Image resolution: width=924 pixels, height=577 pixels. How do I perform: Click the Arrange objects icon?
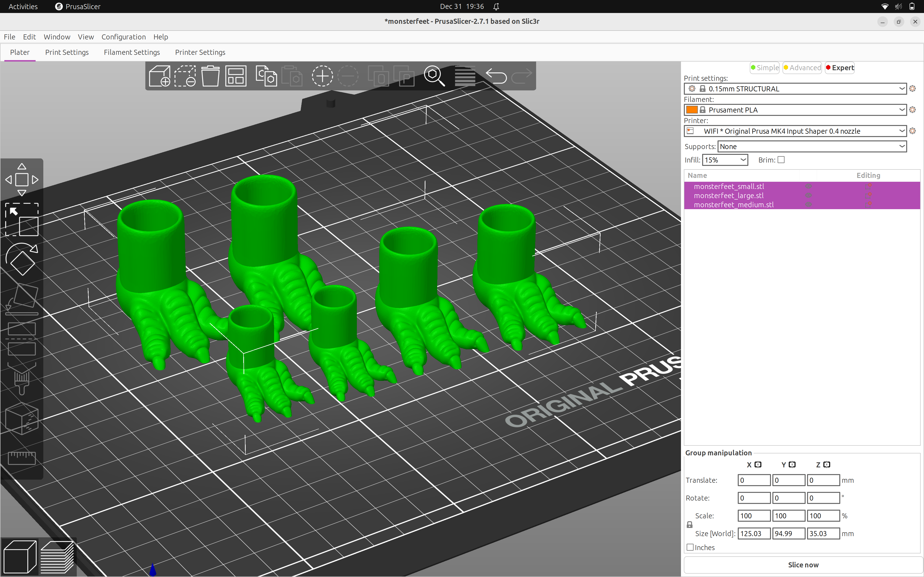click(x=236, y=76)
